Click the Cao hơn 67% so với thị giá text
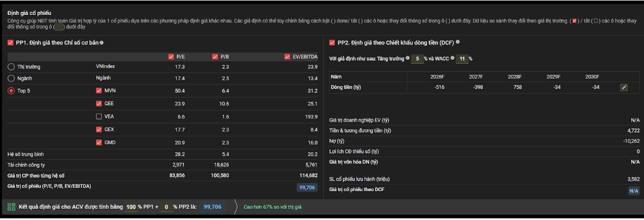 coord(273,207)
